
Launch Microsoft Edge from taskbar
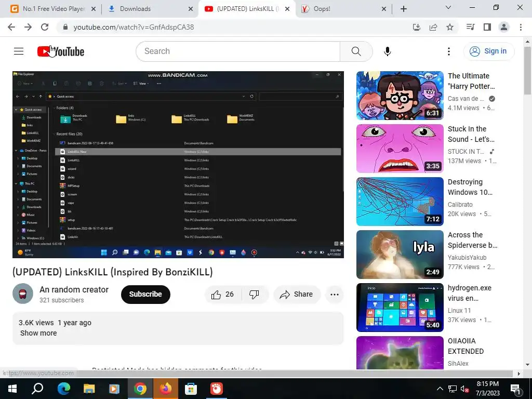(63, 389)
